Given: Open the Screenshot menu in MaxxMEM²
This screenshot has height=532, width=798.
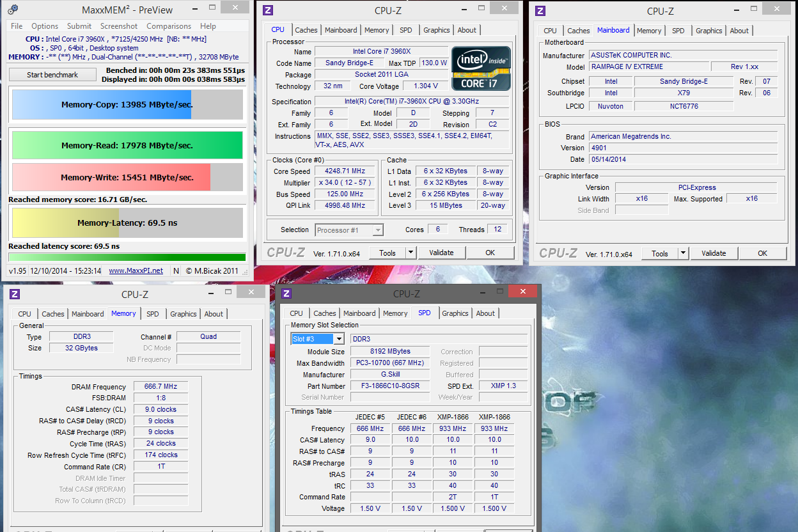Looking at the screenshot, I should (x=119, y=26).
